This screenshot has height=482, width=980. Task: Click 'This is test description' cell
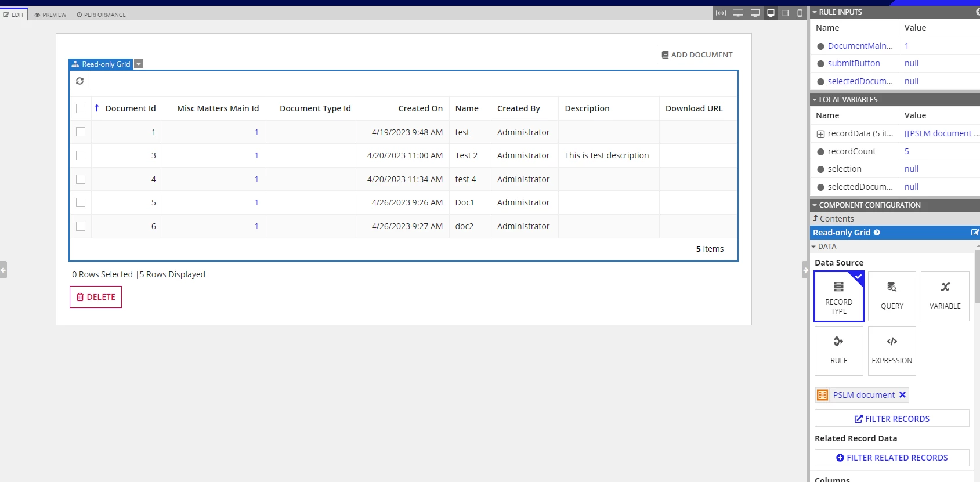(x=606, y=155)
